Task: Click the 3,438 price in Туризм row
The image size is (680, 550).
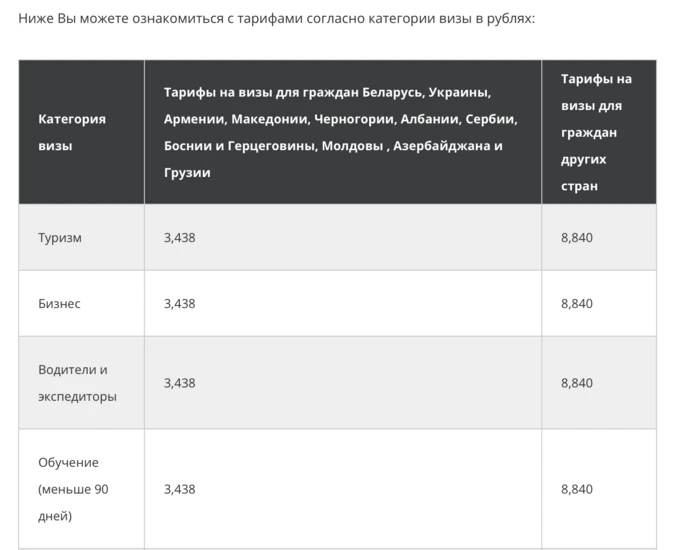Action: coord(180,238)
